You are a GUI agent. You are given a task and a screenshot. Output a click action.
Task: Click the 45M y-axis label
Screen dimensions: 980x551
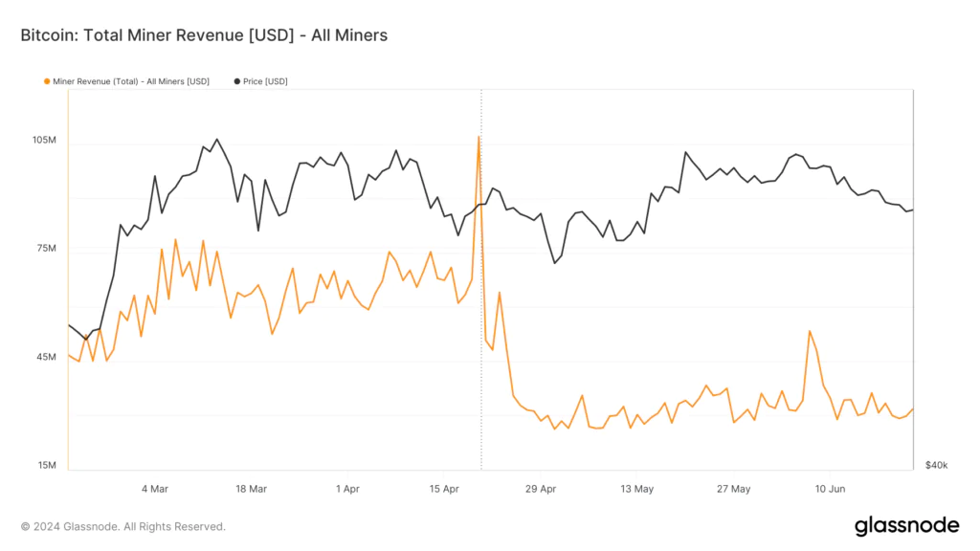point(46,357)
